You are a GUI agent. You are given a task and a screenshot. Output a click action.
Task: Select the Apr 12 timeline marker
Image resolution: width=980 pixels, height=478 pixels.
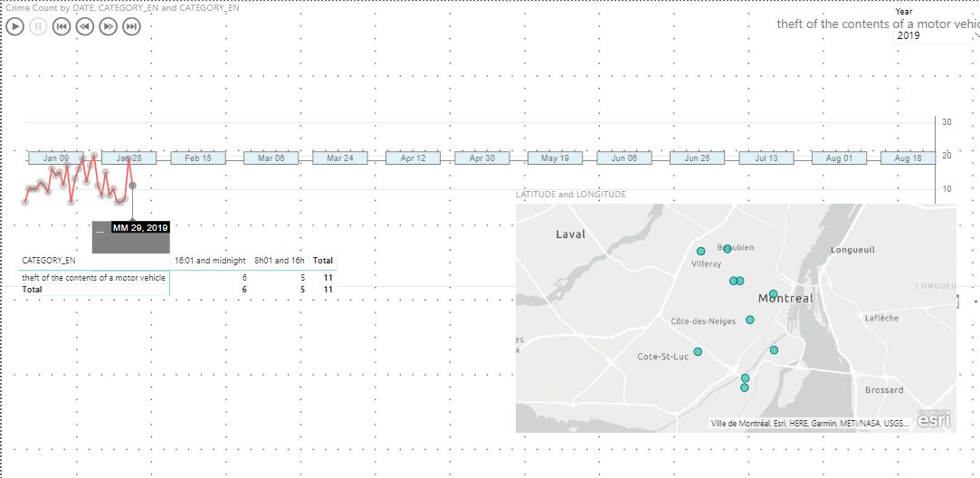414,158
